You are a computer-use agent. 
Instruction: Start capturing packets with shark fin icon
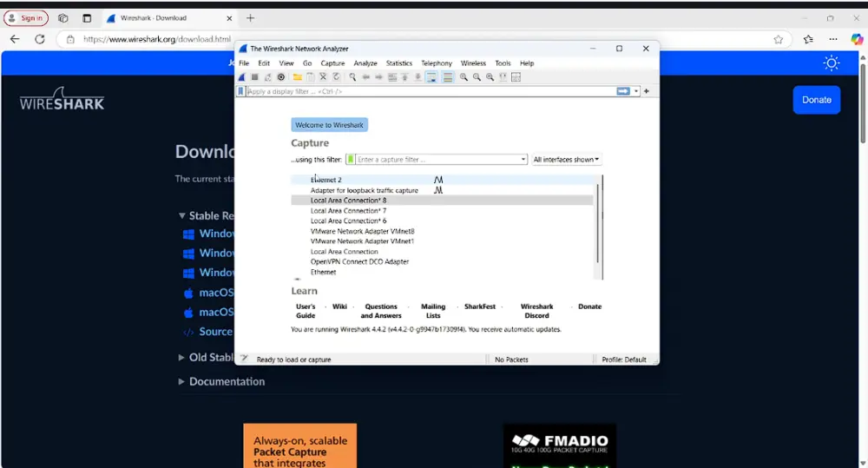point(242,77)
